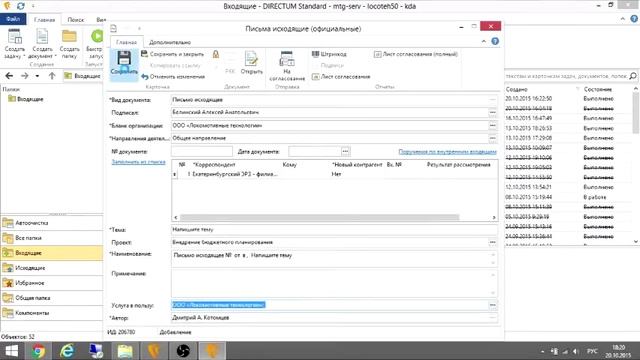The image size is (640, 360).
Task: Open the Все папки navigation item
Action: 51,238
